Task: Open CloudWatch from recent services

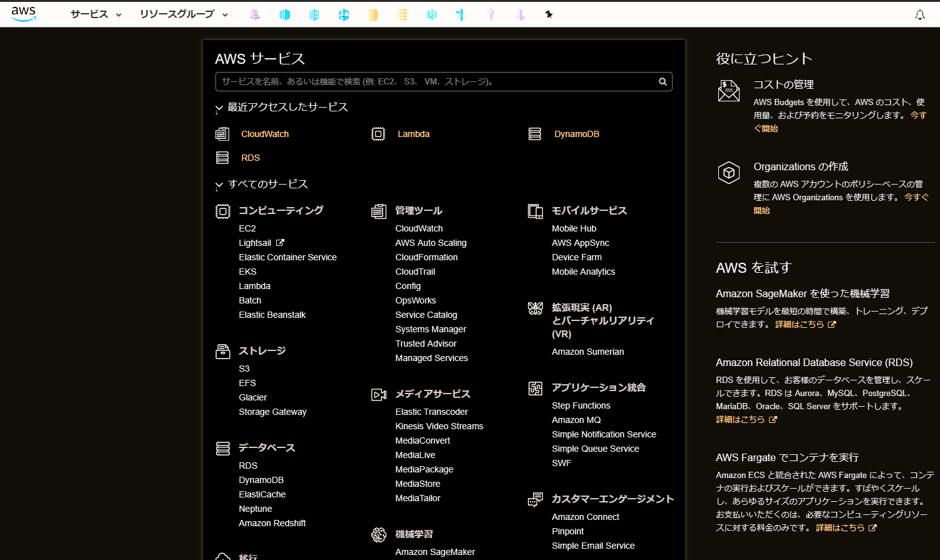Action: 265,134
